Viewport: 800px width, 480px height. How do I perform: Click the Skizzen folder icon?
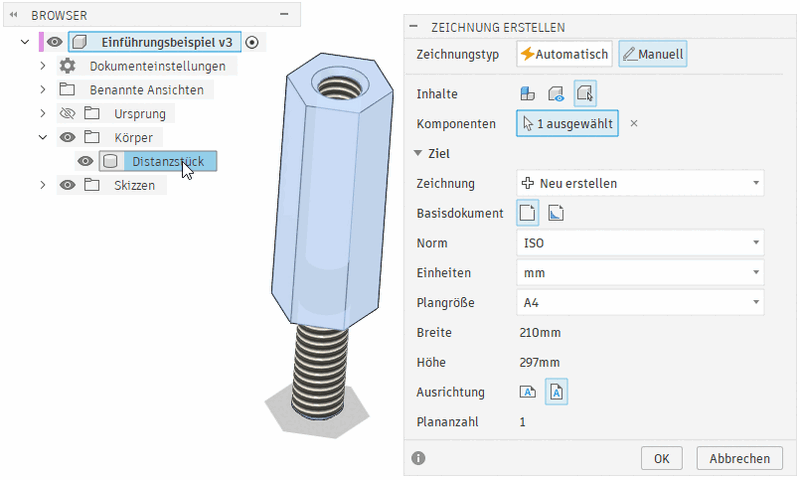(x=92, y=185)
